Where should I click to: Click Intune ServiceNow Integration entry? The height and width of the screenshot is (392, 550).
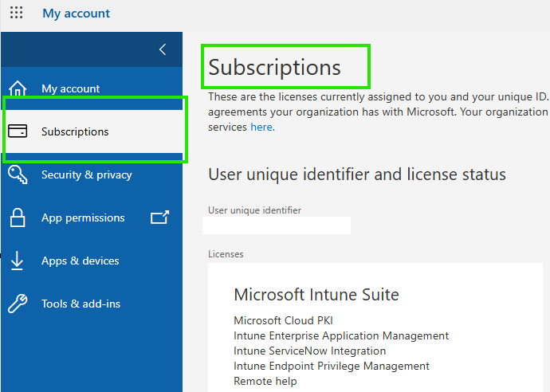click(x=309, y=351)
